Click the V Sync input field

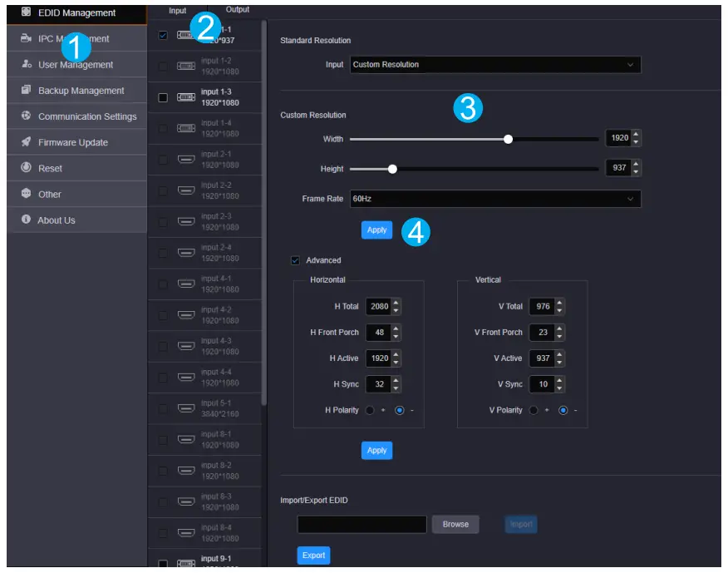tap(543, 384)
